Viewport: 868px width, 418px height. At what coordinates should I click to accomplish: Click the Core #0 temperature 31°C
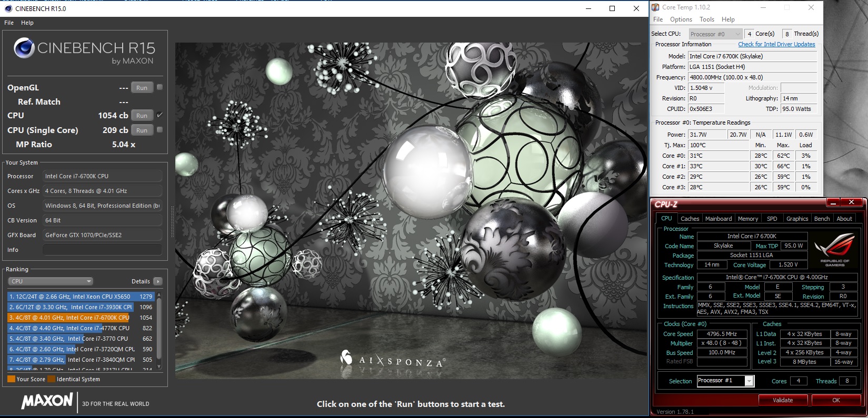click(x=718, y=156)
